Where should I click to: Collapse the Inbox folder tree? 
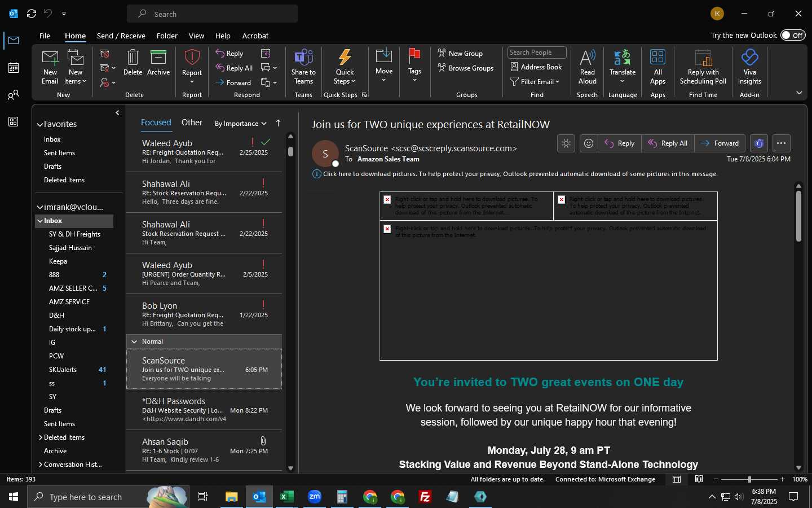click(x=40, y=221)
